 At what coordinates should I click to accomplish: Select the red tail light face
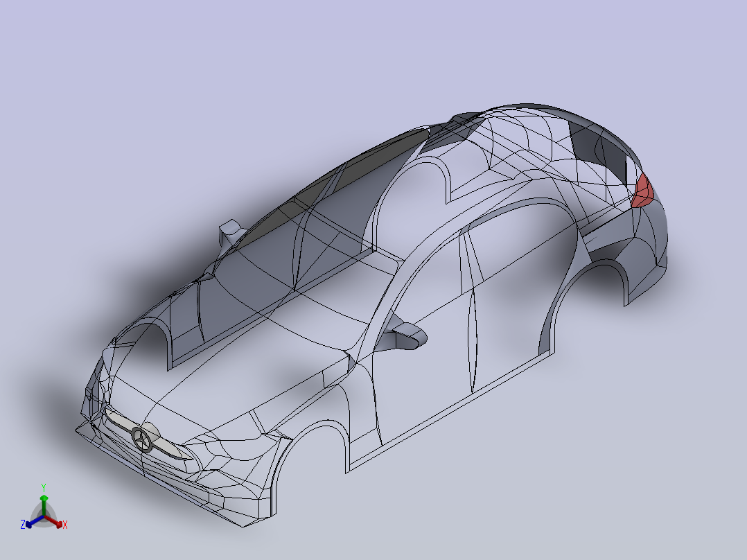pyautogui.click(x=642, y=191)
